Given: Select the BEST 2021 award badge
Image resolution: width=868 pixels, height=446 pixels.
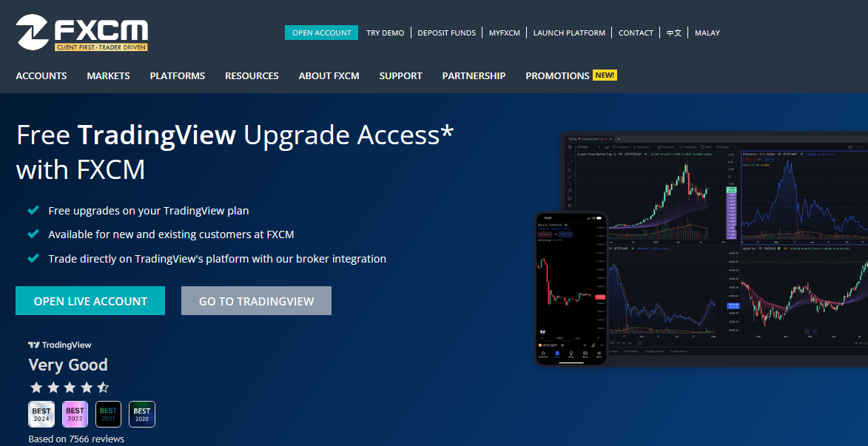Looking at the screenshot, I should point(109,414).
